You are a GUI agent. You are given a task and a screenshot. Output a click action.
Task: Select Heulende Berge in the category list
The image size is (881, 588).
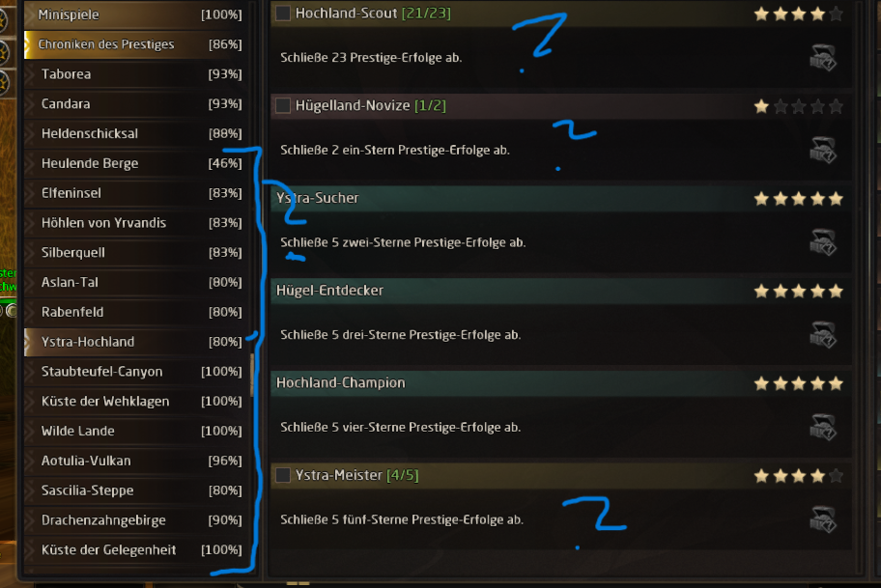coord(90,163)
